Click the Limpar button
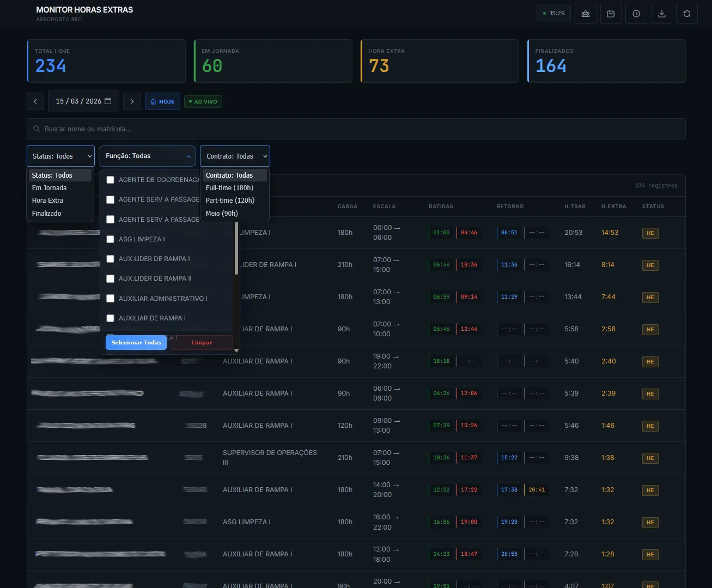This screenshot has height=588, width=712. point(202,343)
